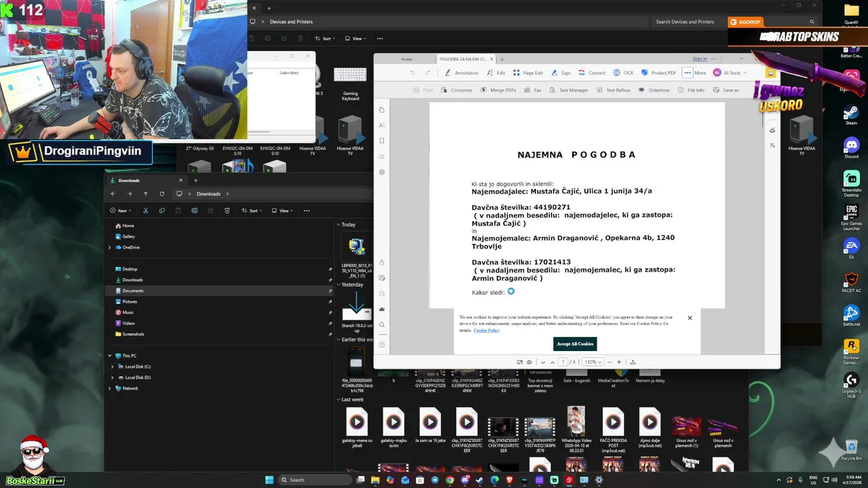Open the 110% zoom level dropdown

coord(593,362)
